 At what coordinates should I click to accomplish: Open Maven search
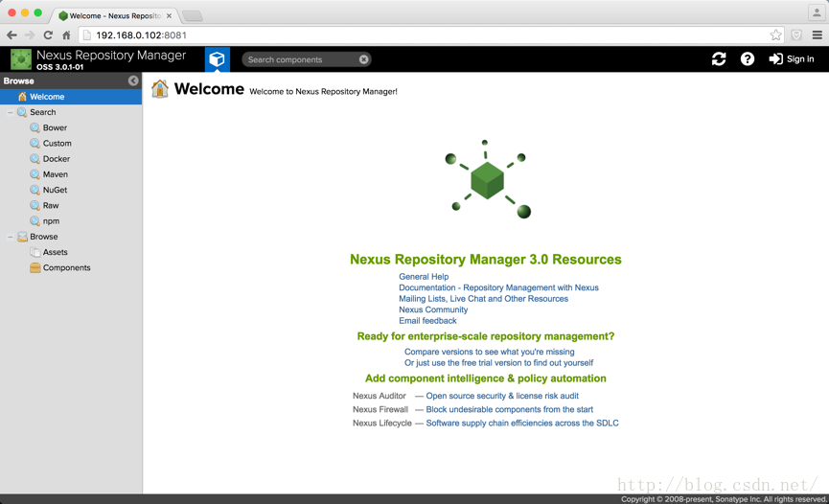click(55, 174)
